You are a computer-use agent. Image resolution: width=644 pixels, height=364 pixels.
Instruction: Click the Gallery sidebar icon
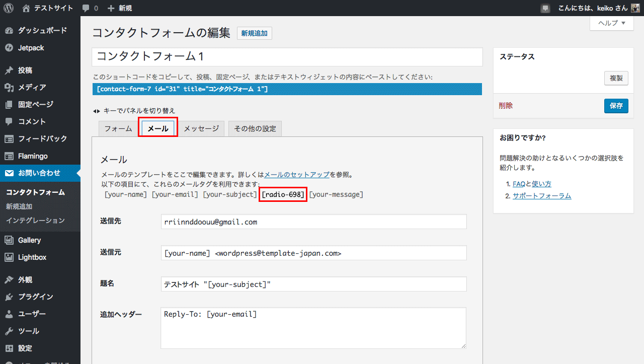pos(9,240)
